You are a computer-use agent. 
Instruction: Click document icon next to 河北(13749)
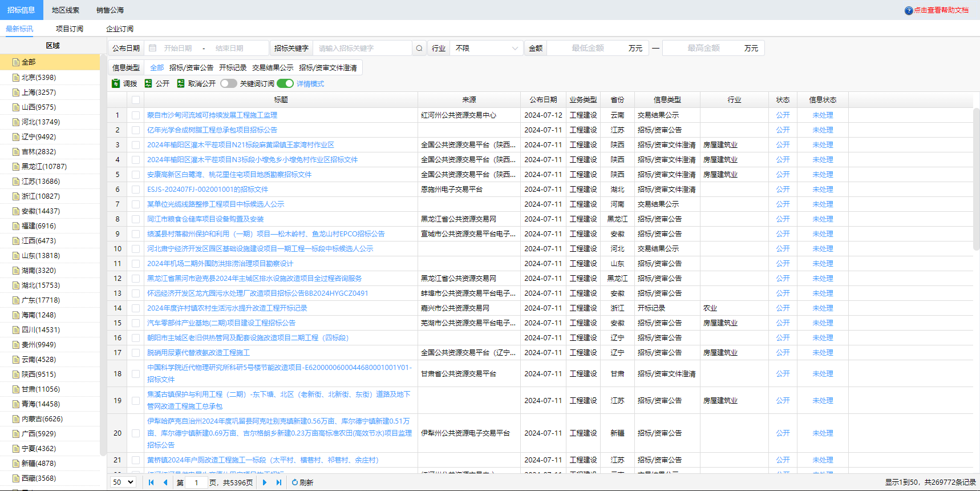click(x=16, y=122)
